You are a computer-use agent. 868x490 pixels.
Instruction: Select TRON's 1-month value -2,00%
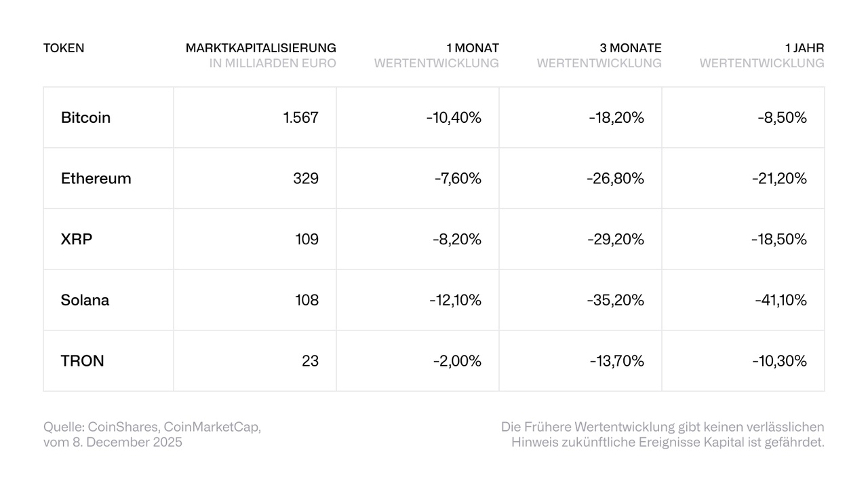coord(457,360)
